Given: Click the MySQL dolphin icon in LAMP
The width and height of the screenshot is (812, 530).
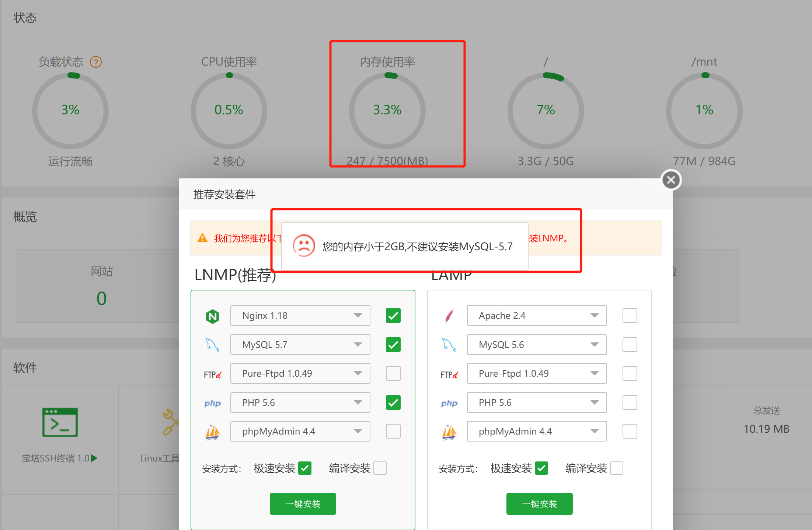Looking at the screenshot, I should [x=449, y=345].
